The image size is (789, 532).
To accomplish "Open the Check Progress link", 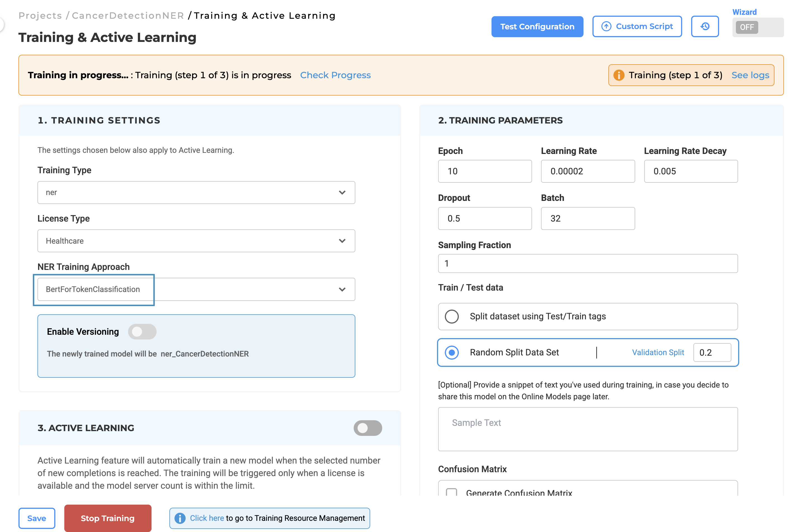I will pyautogui.click(x=335, y=75).
